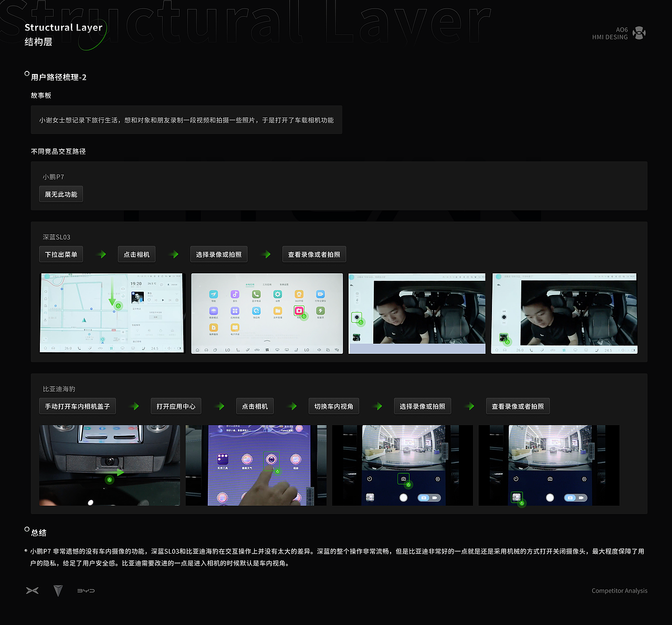Click 选择录像或拍照 step under 比亚迪海豹
The height and width of the screenshot is (625, 672).
423,406
